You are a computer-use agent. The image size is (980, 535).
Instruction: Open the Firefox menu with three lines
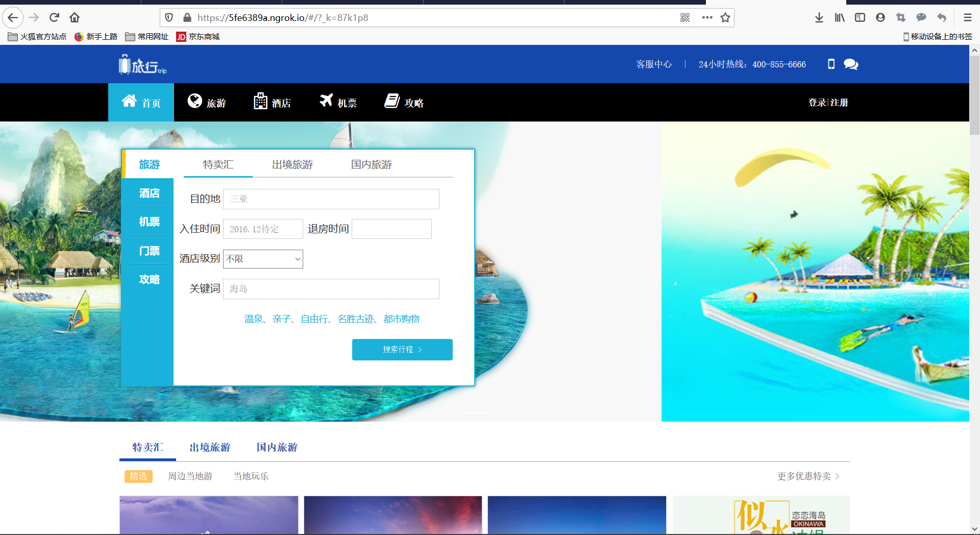967,17
